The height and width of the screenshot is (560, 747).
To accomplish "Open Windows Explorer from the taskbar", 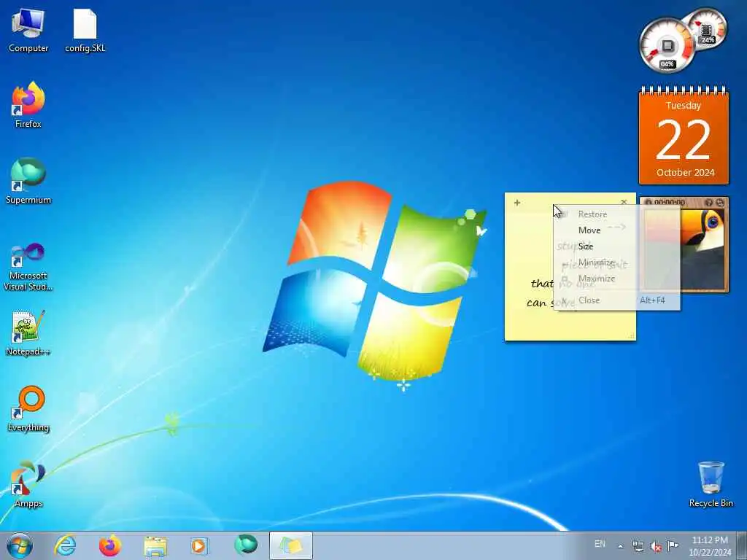I will tap(155, 545).
